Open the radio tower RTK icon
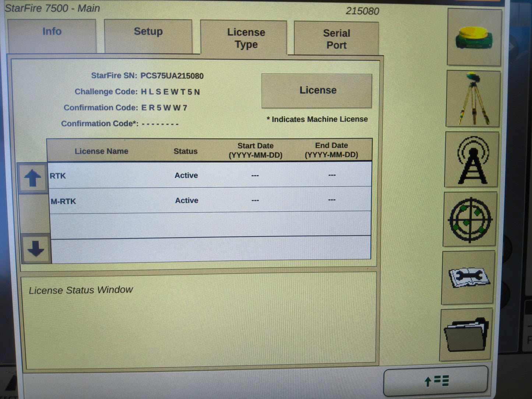 [472, 159]
